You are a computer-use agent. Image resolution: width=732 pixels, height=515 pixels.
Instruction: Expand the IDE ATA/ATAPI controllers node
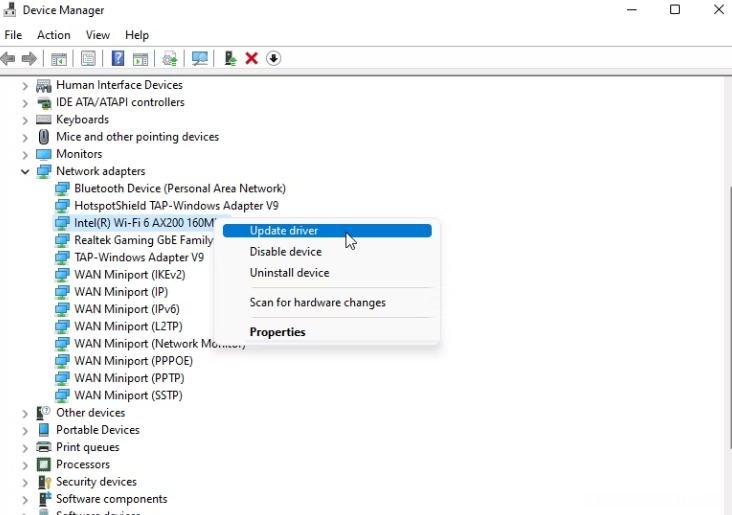(x=25, y=103)
